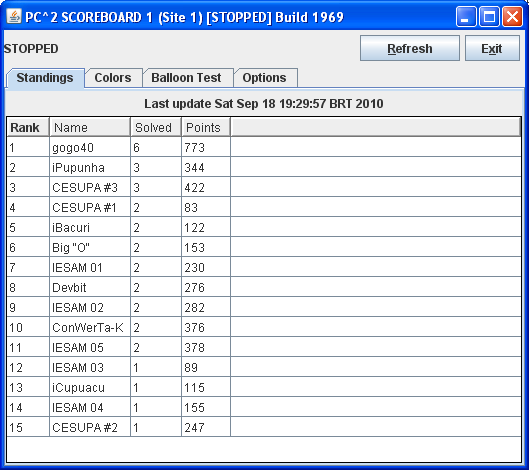
Task: Click the Name column header
Action: (90, 127)
